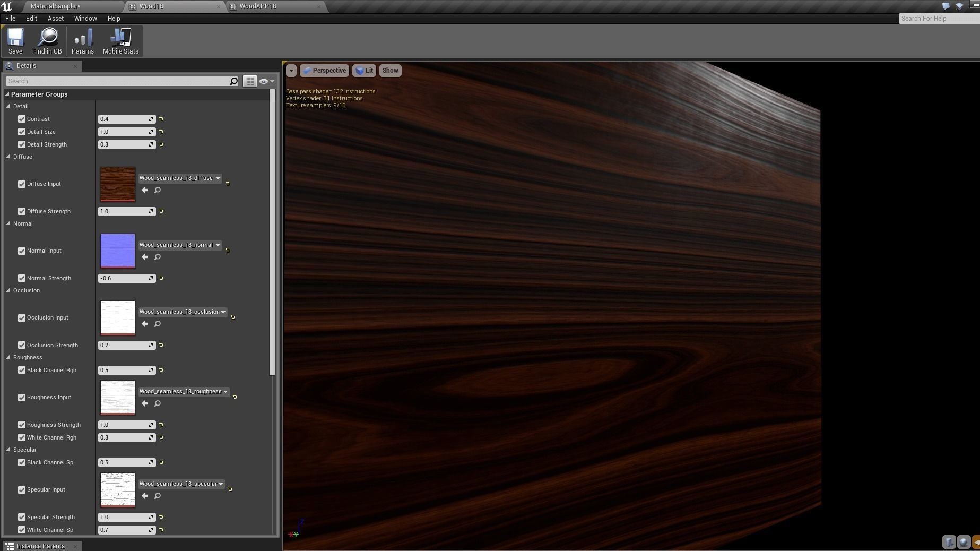Screen dimensions: 980x551
Task: Click the eye view-options icon in Details
Action: click(x=264, y=81)
